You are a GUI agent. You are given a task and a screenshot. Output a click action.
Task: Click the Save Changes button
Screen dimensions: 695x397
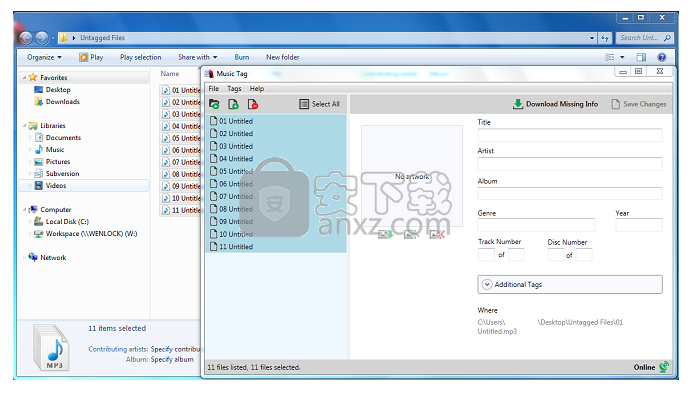[x=639, y=104]
